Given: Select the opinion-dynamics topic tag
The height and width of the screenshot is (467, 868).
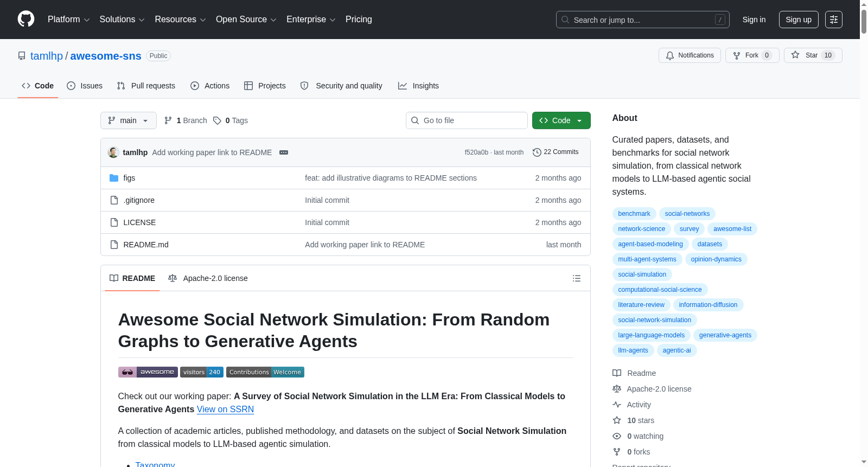Looking at the screenshot, I should pos(716,259).
